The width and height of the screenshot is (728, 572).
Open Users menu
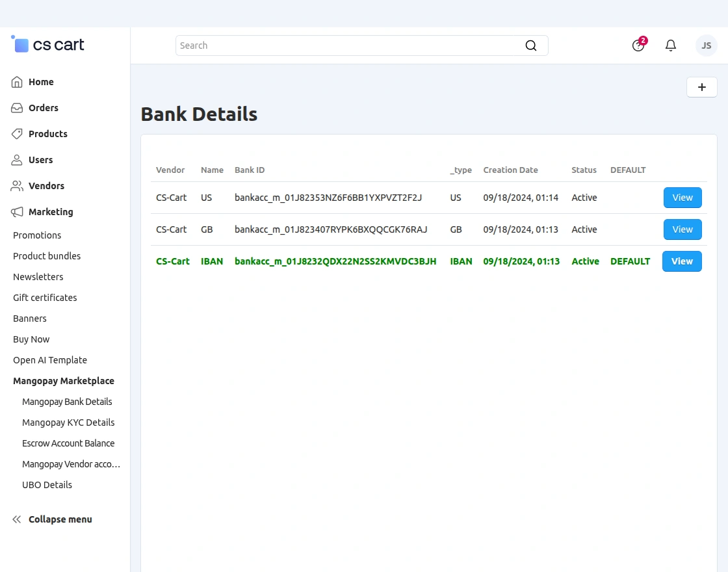tap(40, 160)
